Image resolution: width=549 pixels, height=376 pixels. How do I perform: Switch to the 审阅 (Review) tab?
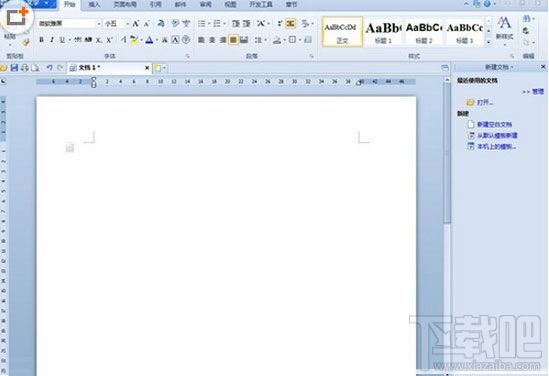point(206,4)
